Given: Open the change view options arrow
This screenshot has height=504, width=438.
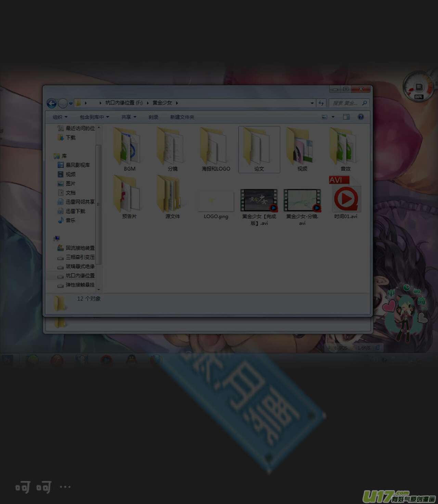Looking at the screenshot, I should [333, 117].
